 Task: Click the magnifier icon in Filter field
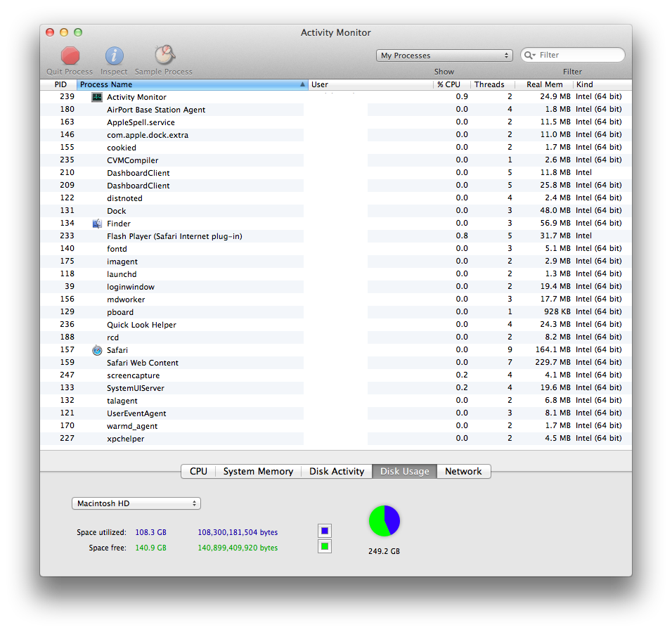[530, 56]
